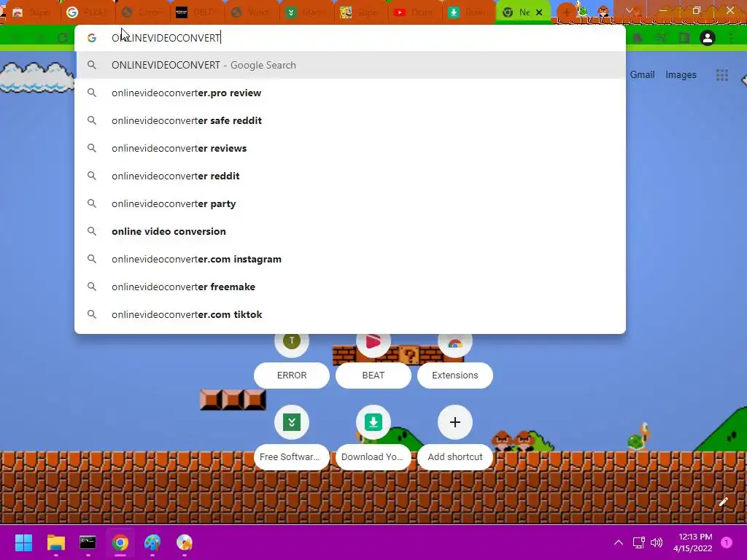Pick the suggestion ending in just reddit
Viewport: 747px width, 560px height.
click(350, 176)
